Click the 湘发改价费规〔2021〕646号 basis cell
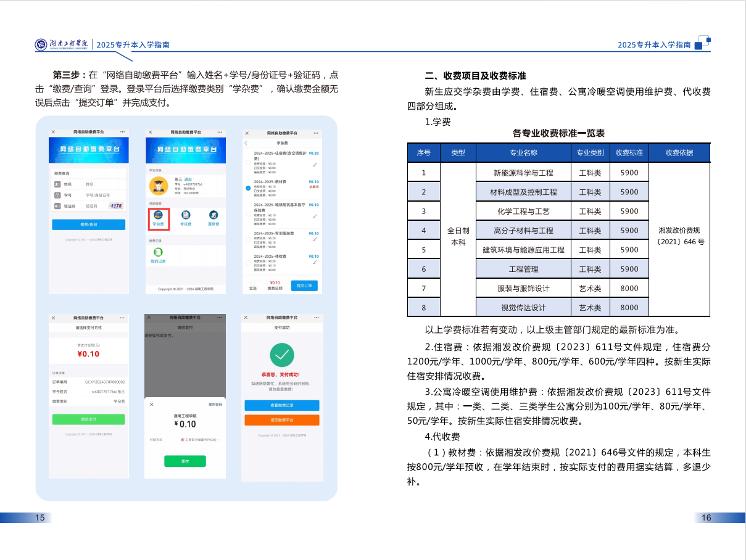This screenshot has height=560, width=746. pyautogui.click(x=680, y=240)
